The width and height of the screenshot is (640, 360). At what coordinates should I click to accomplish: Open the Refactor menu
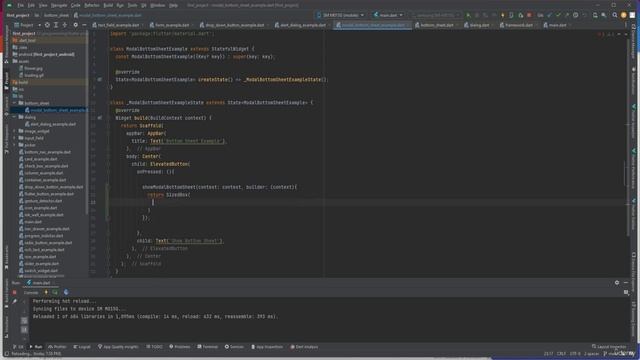tap(92, 5)
